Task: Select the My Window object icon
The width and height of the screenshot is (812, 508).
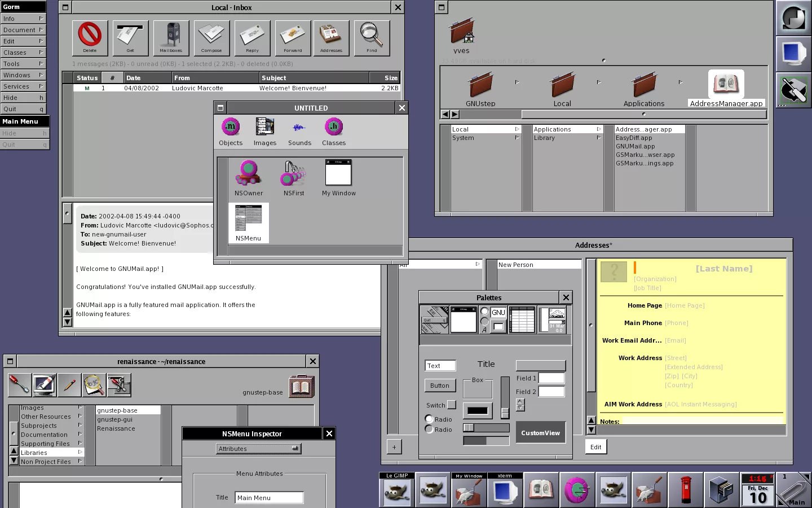Action: 338,173
